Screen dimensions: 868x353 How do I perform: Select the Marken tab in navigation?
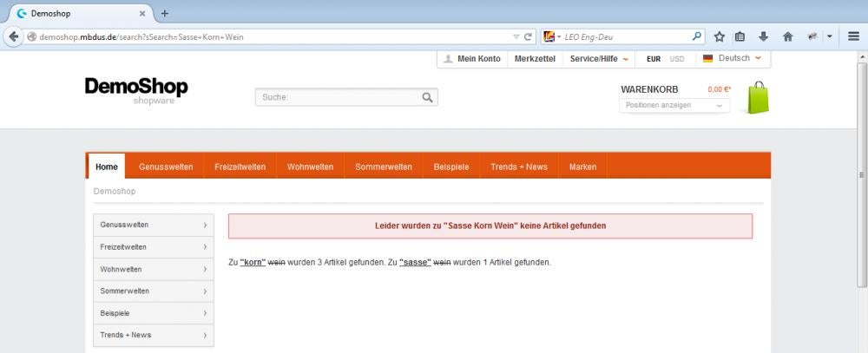point(582,167)
